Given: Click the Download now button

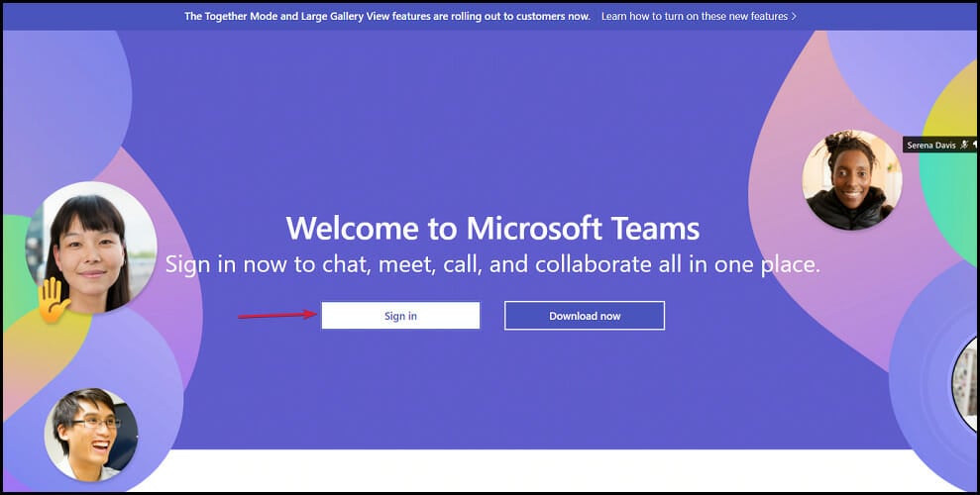Looking at the screenshot, I should (x=585, y=316).
